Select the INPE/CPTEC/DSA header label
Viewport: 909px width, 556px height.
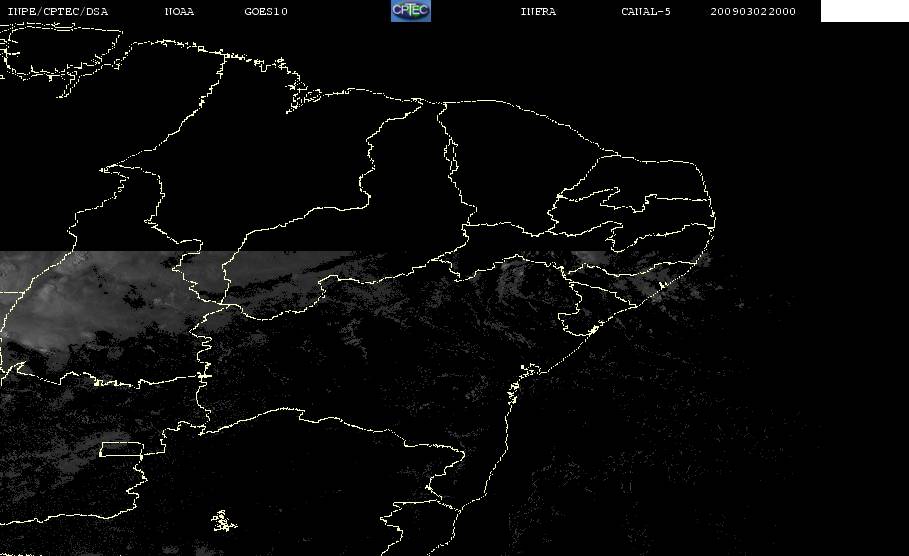pyautogui.click(x=57, y=12)
